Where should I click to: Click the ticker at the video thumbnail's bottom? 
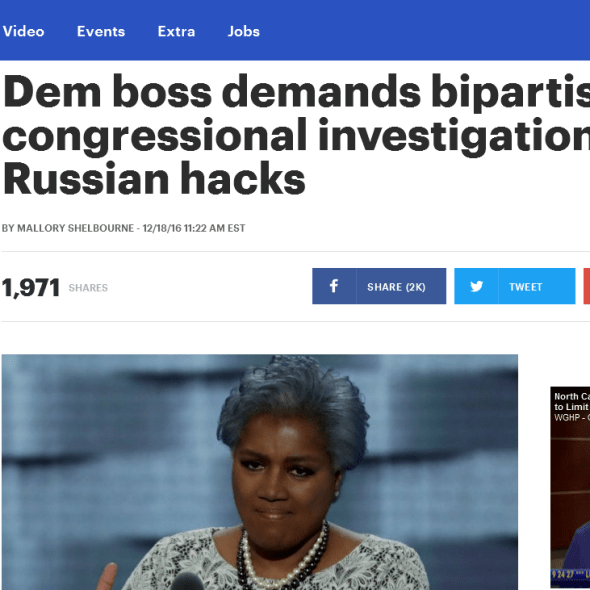tap(570, 575)
